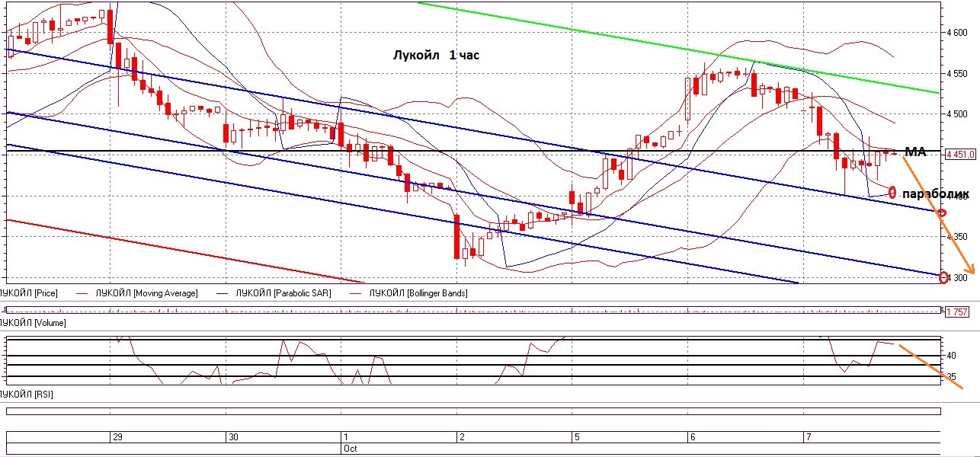The height and width of the screenshot is (457, 980).
Task: Click the chart title Лукойл 1 час
Action: pos(436,56)
